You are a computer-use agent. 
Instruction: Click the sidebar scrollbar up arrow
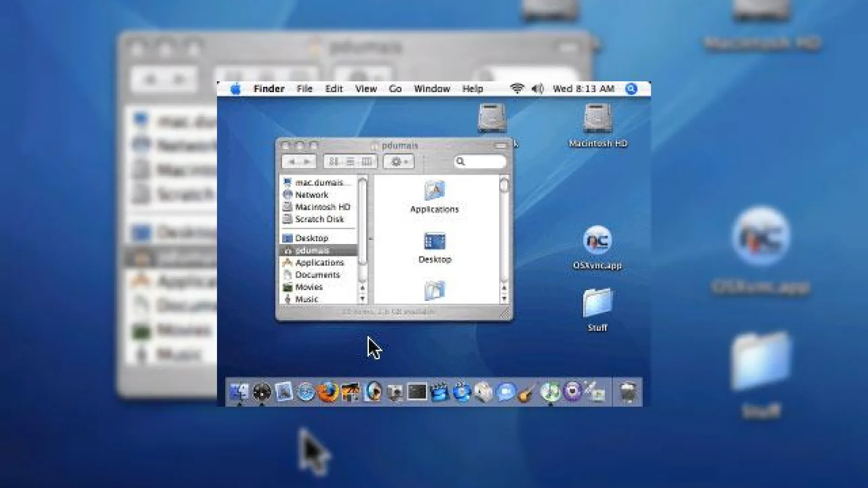click(362, 288)
